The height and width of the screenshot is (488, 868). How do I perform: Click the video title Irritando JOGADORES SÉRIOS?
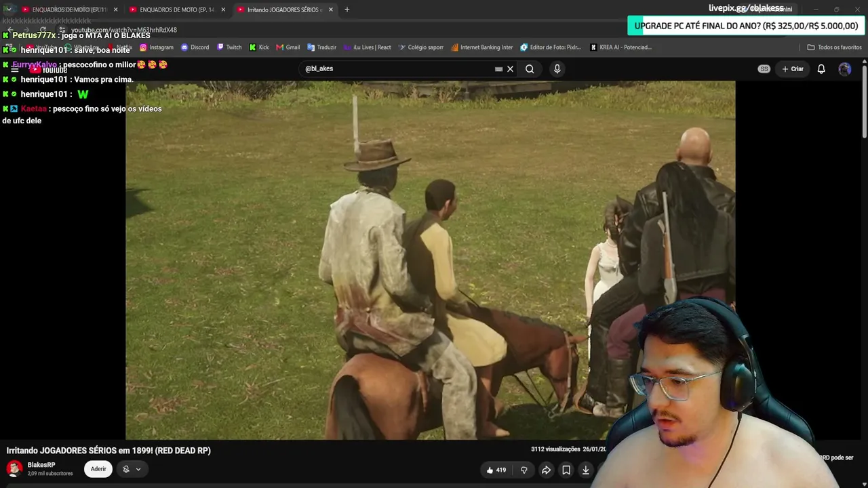pos(108,451)
